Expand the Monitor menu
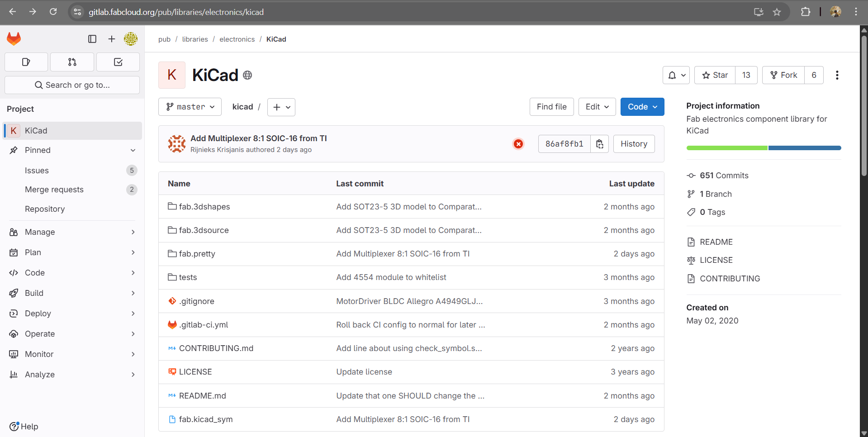Image resolution: width=868 pixels, height=437 pixels. click(x=72, y=354)
